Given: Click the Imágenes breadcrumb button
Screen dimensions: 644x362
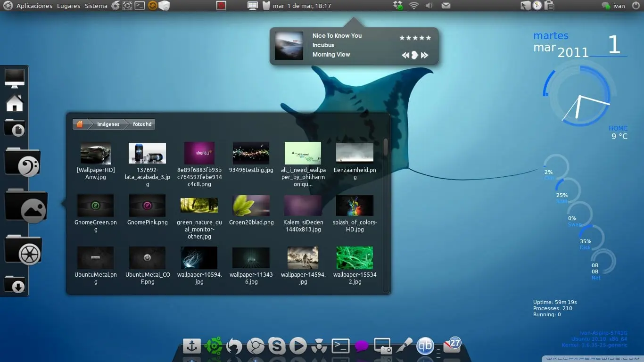Looking at the screenshot, I should pyautogui.click(x=108, y=124).
